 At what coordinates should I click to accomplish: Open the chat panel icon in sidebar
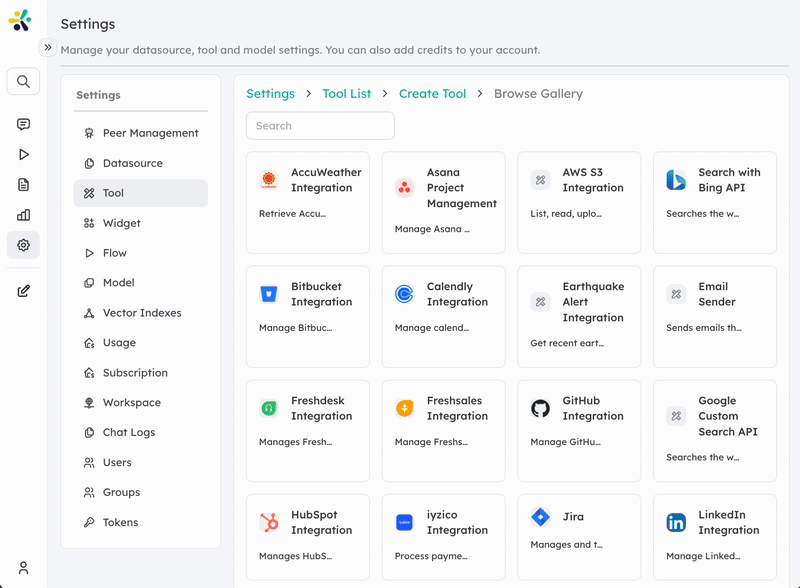tap(23, 123)
